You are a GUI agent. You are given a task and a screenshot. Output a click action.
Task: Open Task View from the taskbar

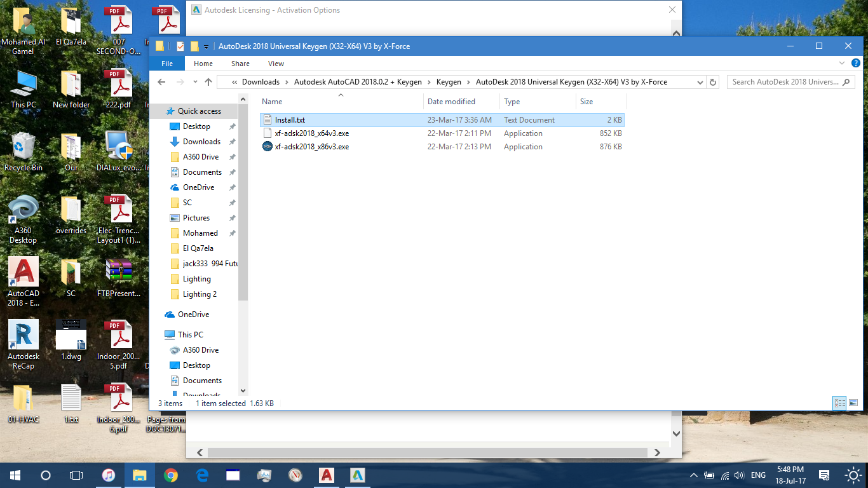point(76,475)
